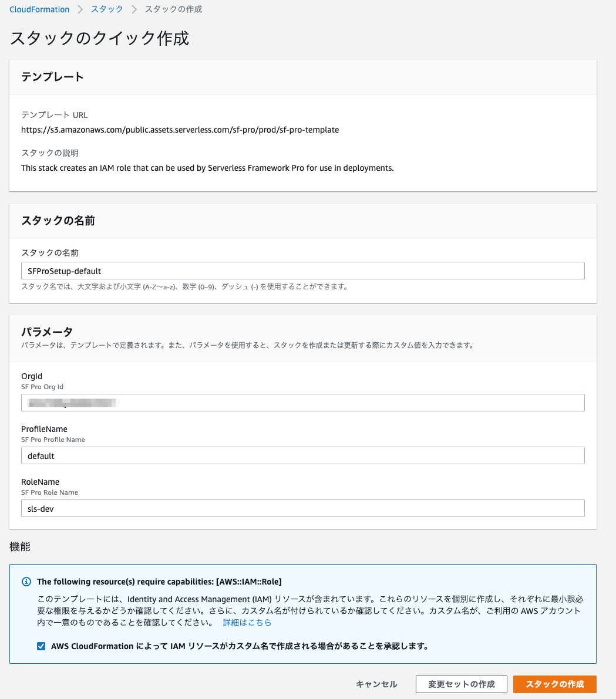Click the テンプレート URL label

[55, 115]
